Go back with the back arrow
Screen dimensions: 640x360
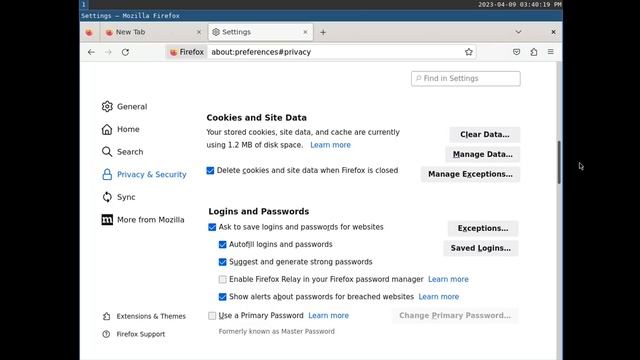click(91, 52)
